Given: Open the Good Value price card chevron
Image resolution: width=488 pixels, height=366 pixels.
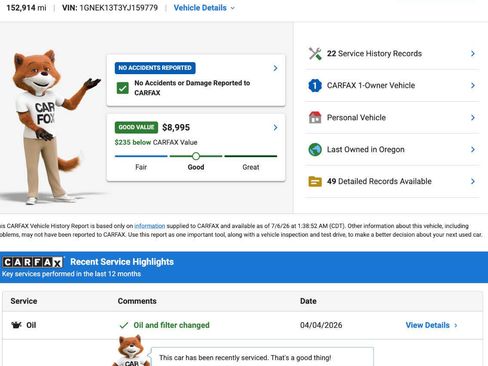Looking at the screenshot, I should click(275, 127).
